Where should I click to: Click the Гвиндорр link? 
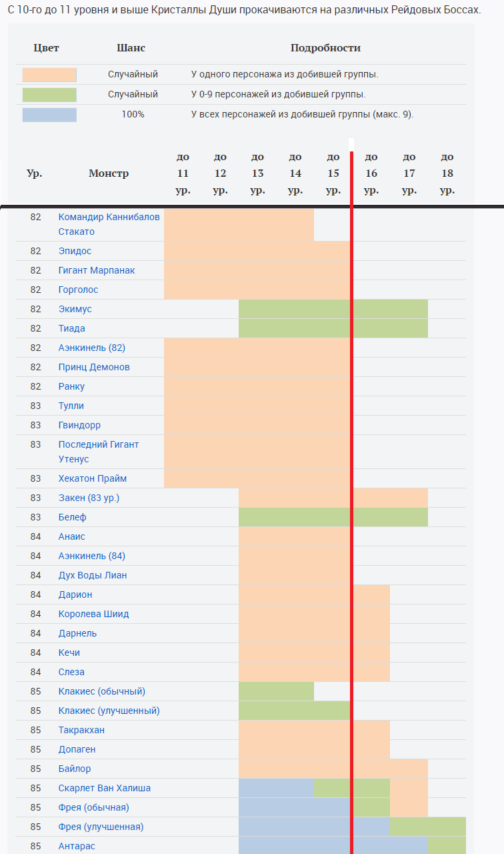tap(79, 425)
